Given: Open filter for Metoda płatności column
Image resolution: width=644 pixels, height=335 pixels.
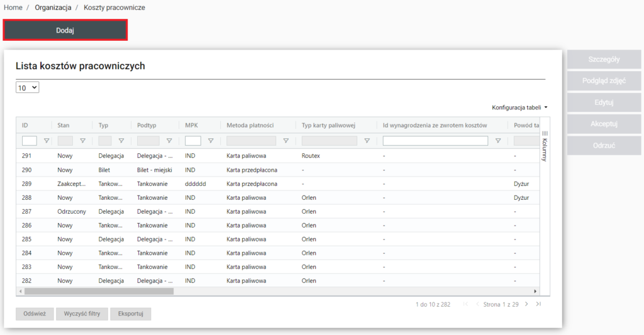Looking at the screenshot, I should (x=286, y=141).
